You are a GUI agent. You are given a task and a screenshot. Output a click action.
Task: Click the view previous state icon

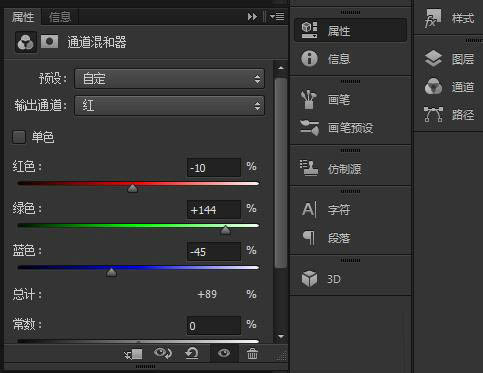(x=163, y=353)
